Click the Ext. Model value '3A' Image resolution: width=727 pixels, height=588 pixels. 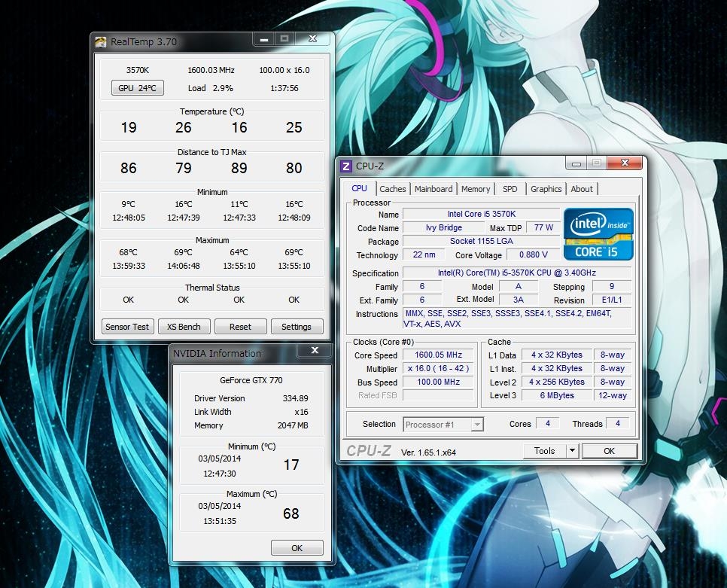(x=518, y=300)
